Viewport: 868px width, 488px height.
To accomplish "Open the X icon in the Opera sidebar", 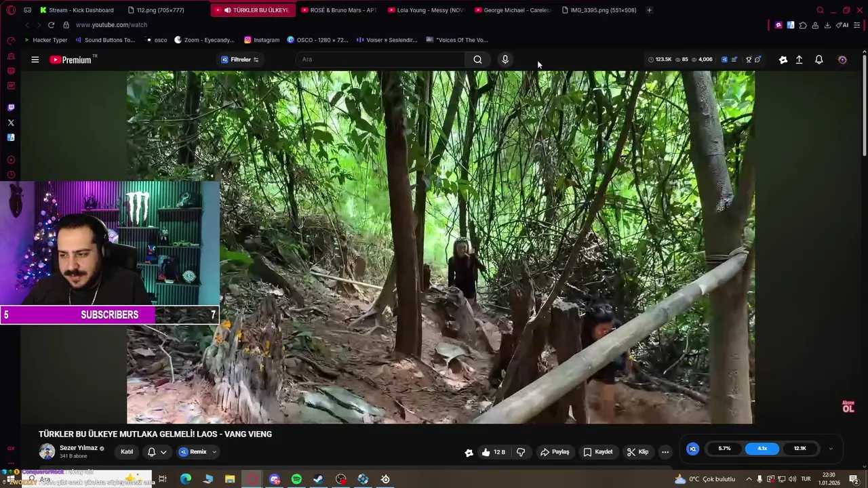I will [11, 123].
